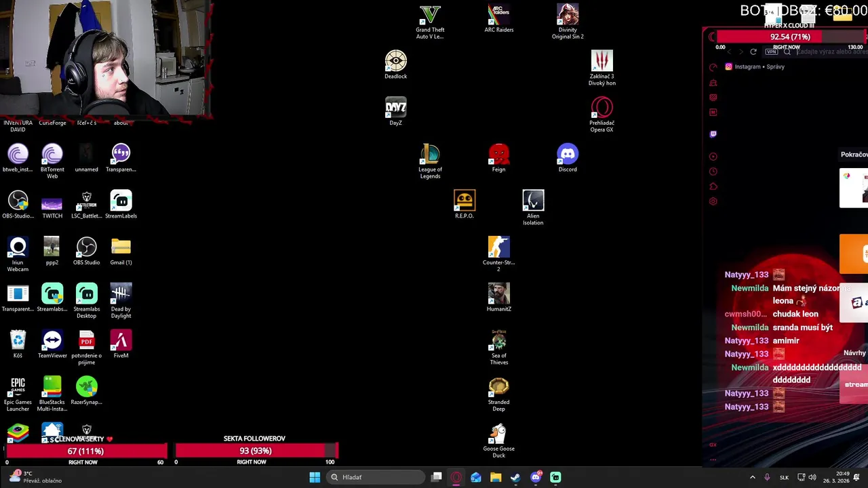Select the DayZ desktop icon
This screenshot has height=488, width=868.
tap(395, 111)
